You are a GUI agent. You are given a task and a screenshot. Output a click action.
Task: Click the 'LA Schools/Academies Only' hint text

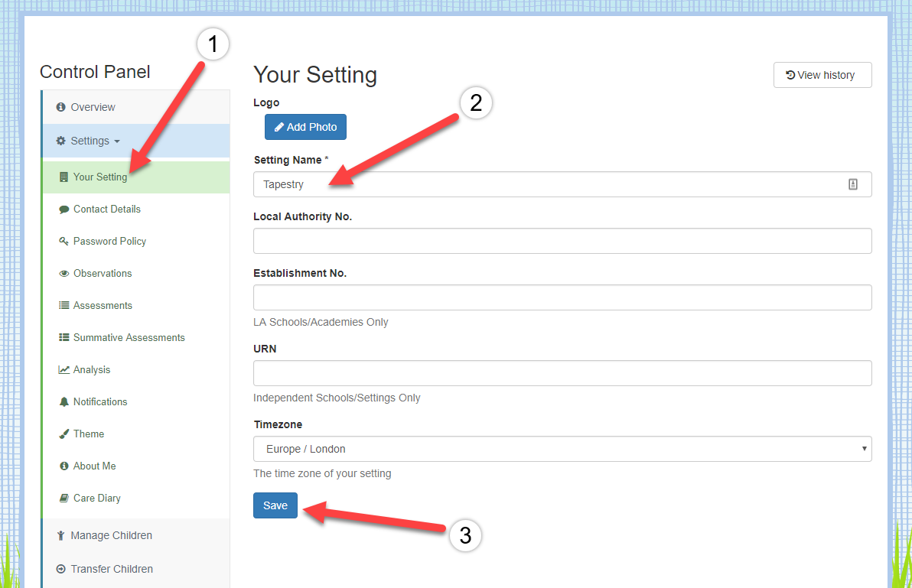click(321, 322)
